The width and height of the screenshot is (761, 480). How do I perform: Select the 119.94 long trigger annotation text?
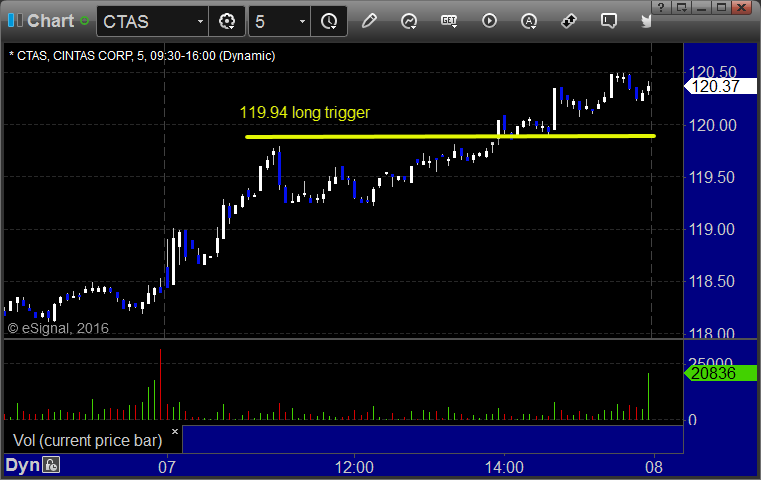[x=305, y=113]
